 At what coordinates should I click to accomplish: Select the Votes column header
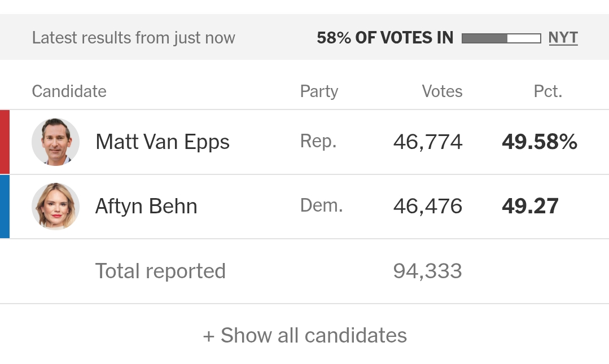(x=442, y=91)
